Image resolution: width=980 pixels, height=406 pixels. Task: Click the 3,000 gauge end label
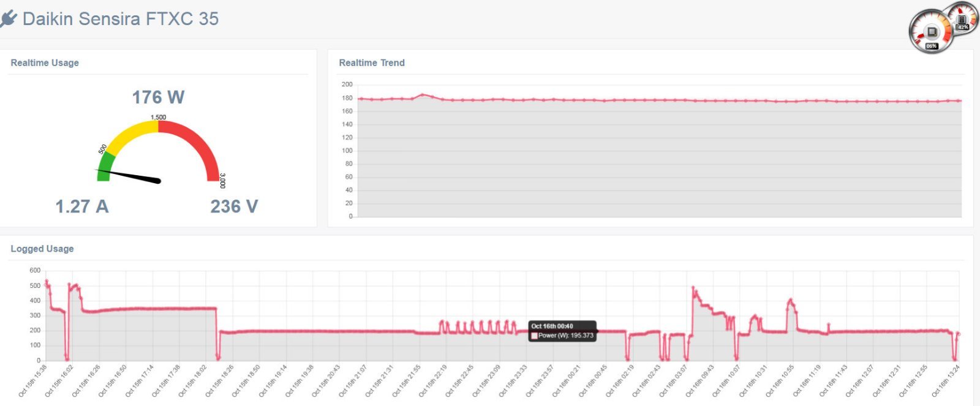coord(222,181)
